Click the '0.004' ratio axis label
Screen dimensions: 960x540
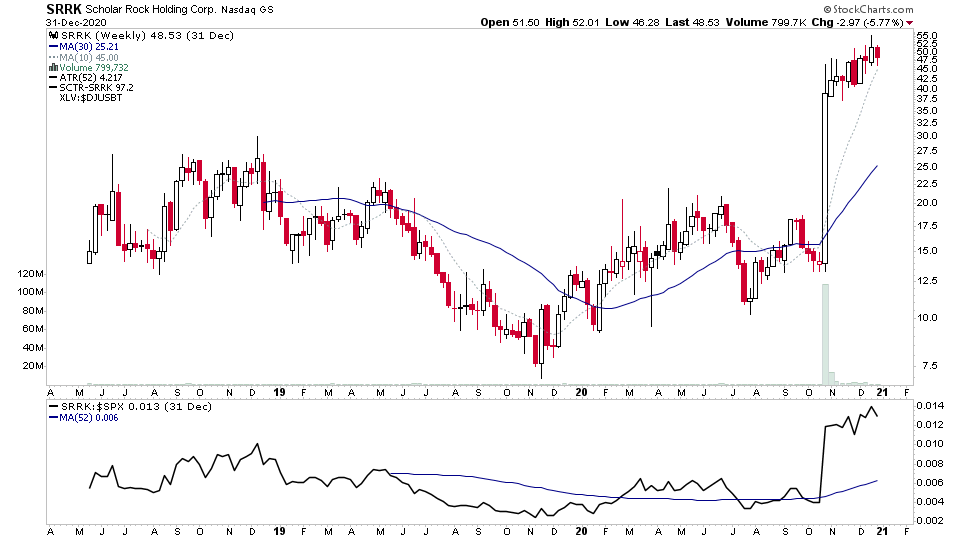[x=930, y=501]
